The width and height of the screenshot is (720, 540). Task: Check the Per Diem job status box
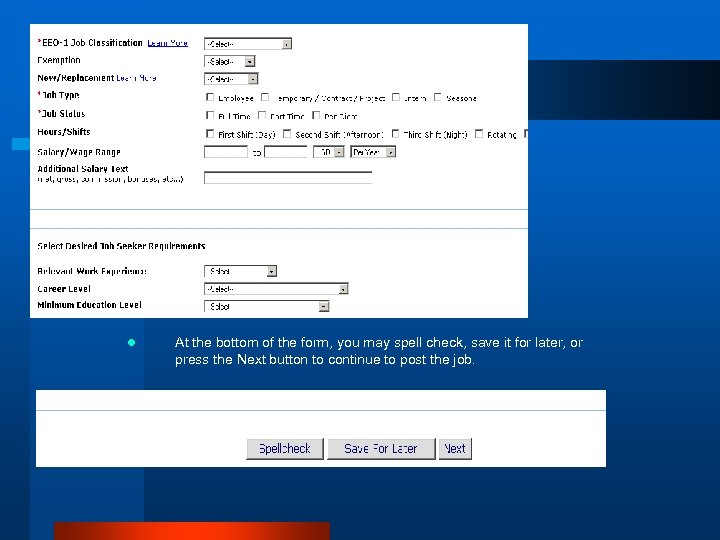[x=316, y=115]
